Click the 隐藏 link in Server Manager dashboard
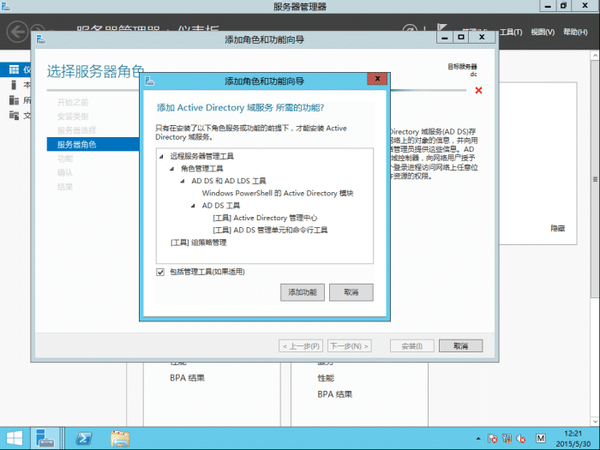The width and height of the screenshot is (600, 450). (x=558, y=228)
